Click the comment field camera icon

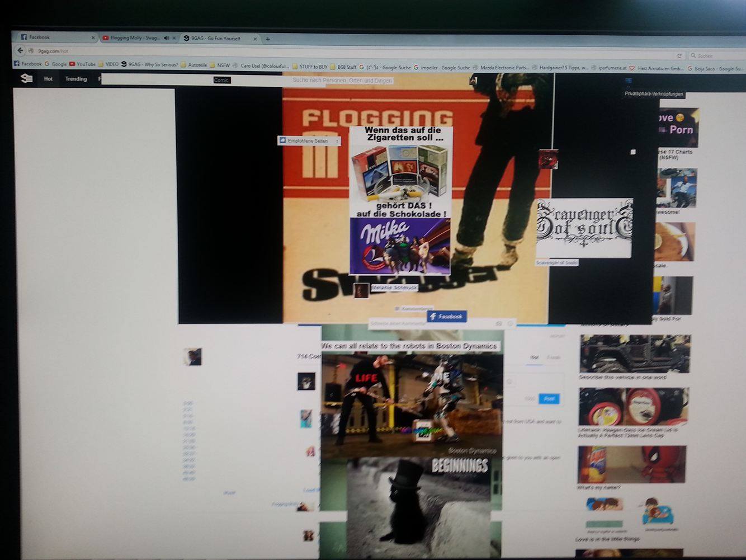coord(499,324)
